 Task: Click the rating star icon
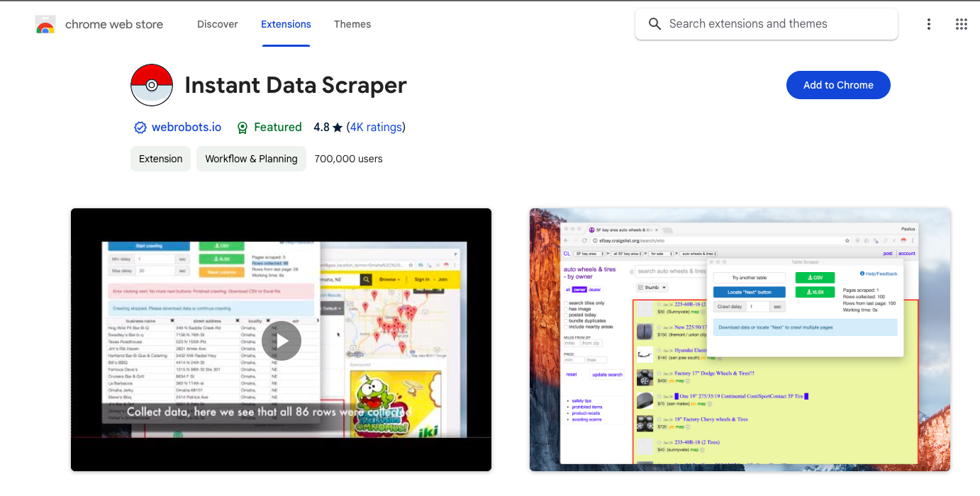[338, 128]
